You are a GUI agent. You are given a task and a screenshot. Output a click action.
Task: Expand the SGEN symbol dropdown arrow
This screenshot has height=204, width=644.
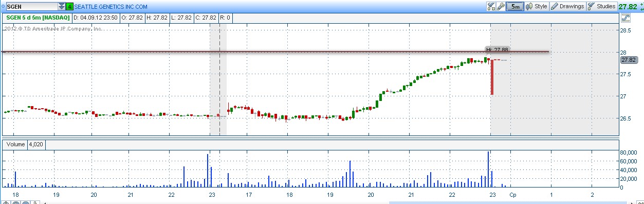coord(62,7)
